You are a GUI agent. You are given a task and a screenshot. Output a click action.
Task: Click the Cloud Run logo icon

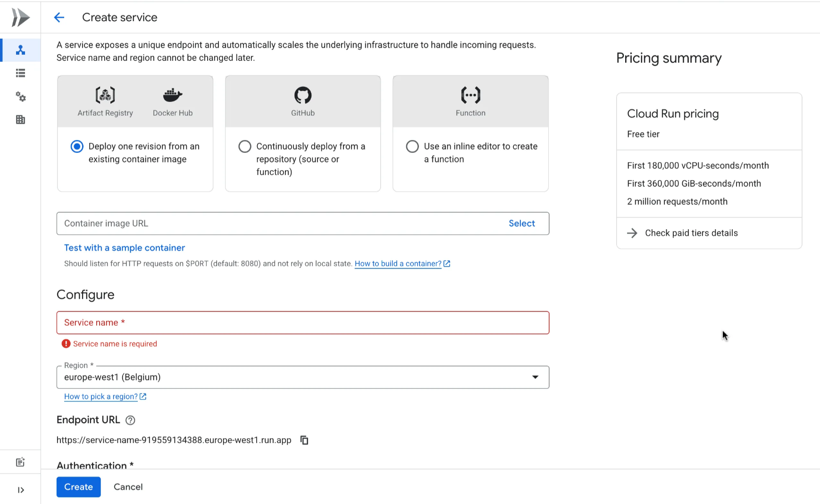20,18
